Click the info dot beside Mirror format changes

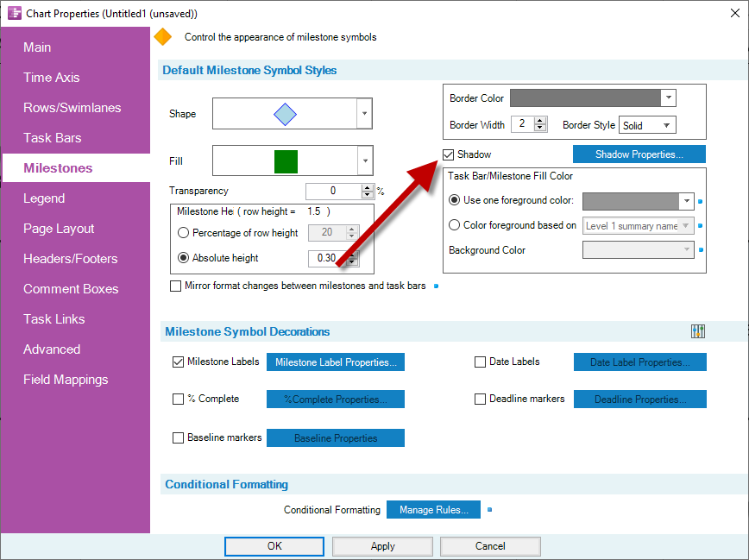click(x=436, y=286)
